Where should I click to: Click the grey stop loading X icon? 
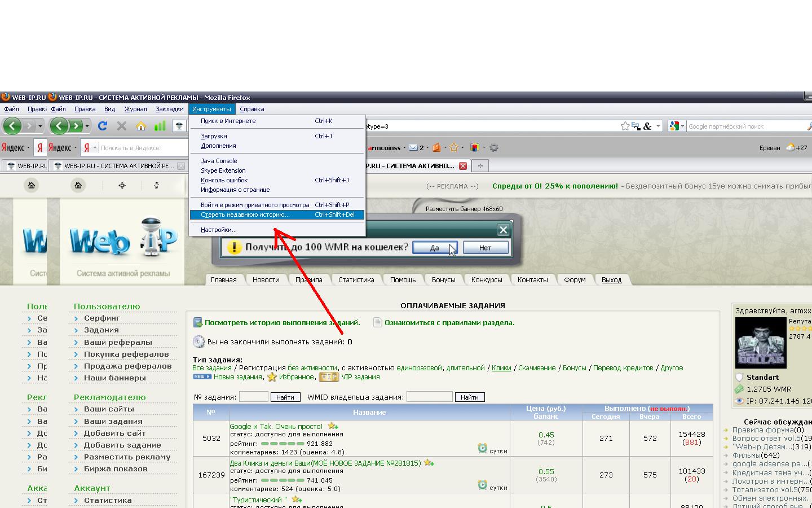[x=122, y=126]
